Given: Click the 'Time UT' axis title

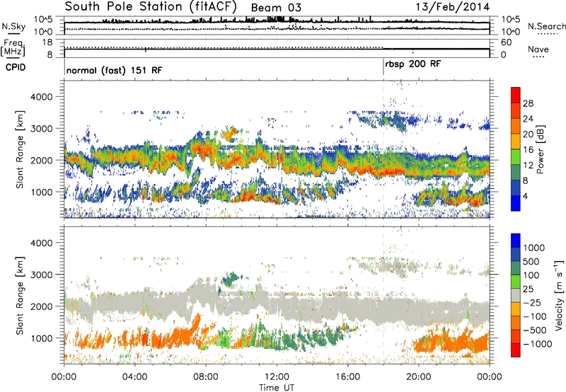Looking at the screenshot, I should 277,388.
